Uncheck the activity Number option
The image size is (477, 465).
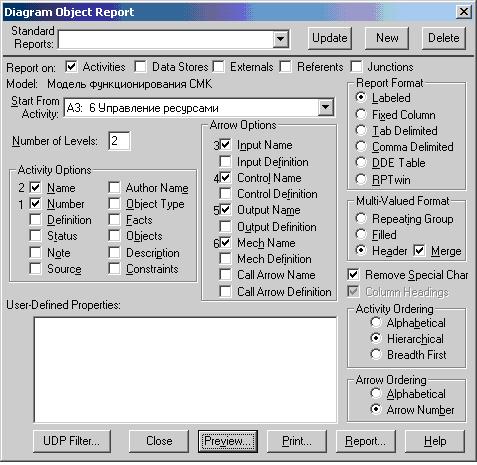coord(35,204)
